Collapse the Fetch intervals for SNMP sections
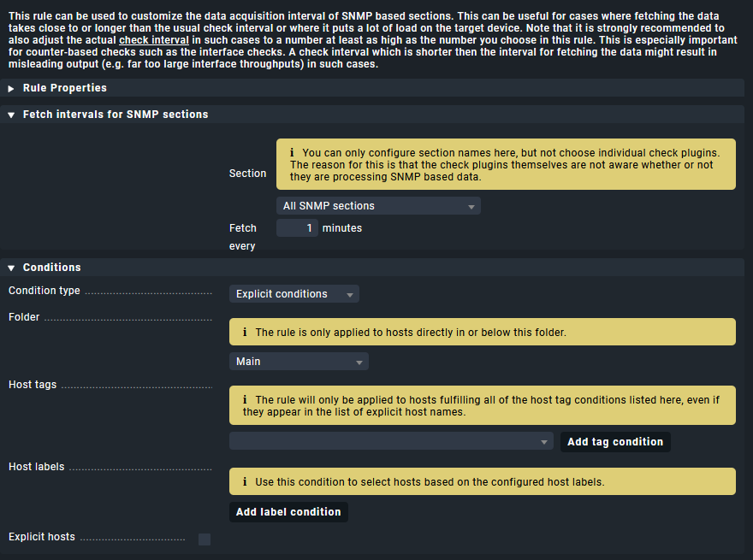753x560 pixels. [11, 115]
